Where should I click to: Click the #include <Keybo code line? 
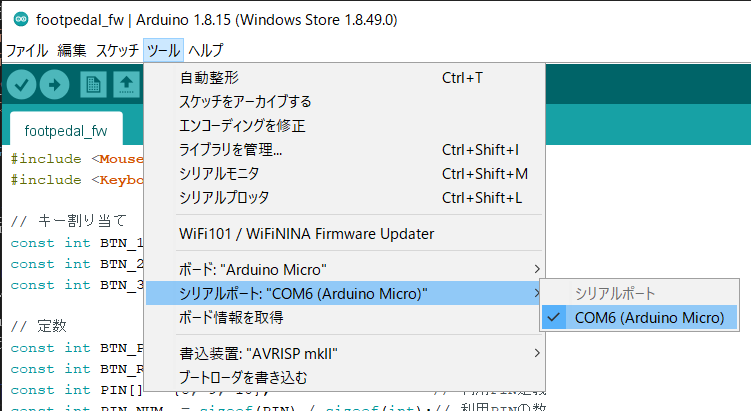click(77, 180)
